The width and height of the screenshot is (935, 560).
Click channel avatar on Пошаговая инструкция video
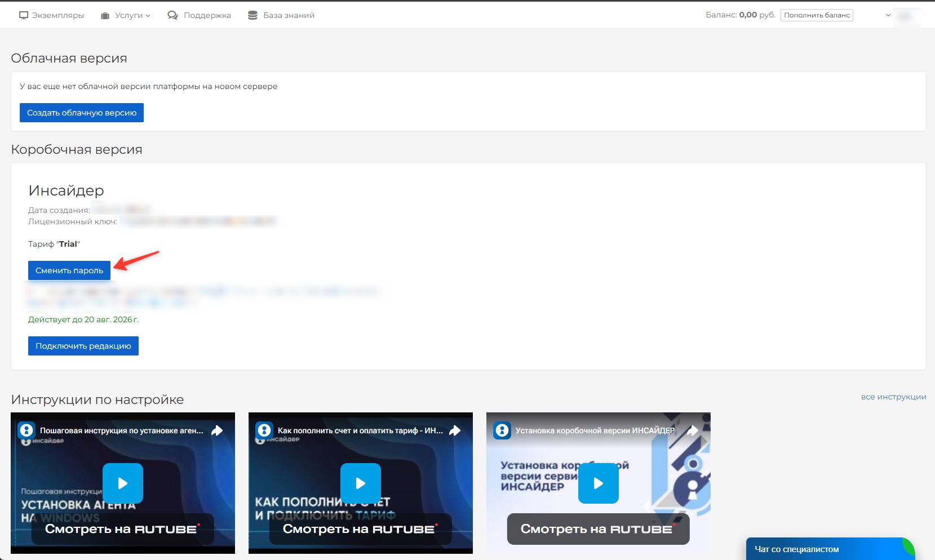(26, 430)
